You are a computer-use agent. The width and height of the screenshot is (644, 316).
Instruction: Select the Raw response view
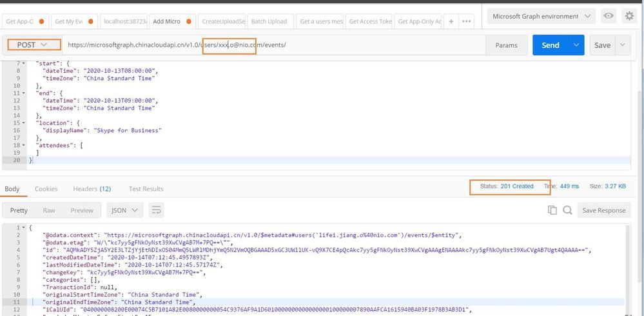click(x=49, y=210)
